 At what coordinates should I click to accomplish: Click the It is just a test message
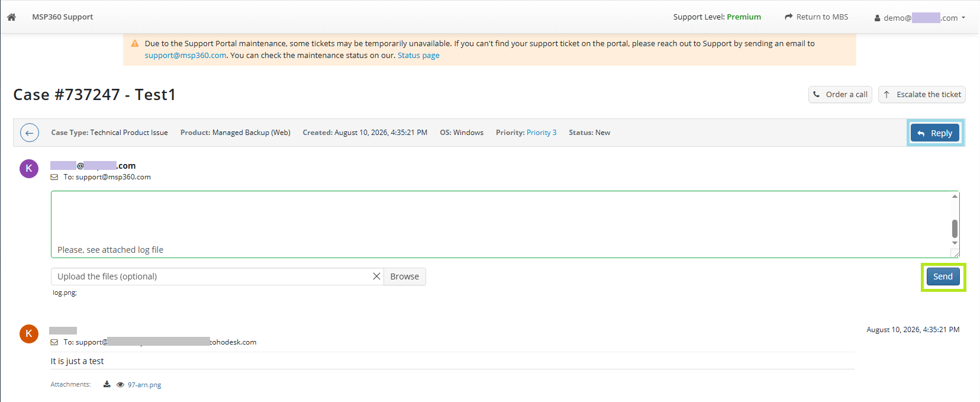pyautogui.click(x=77, y=361)
